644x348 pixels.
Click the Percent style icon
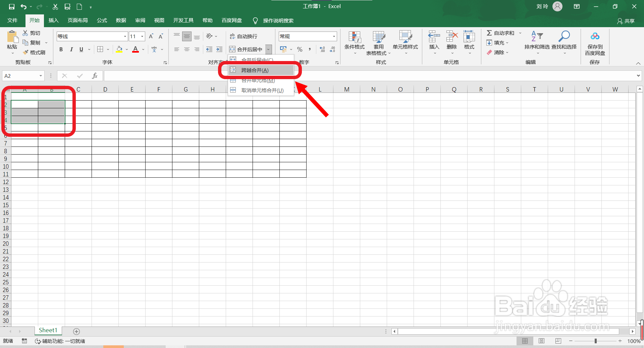pyautogui.click(x=300, y=49)
